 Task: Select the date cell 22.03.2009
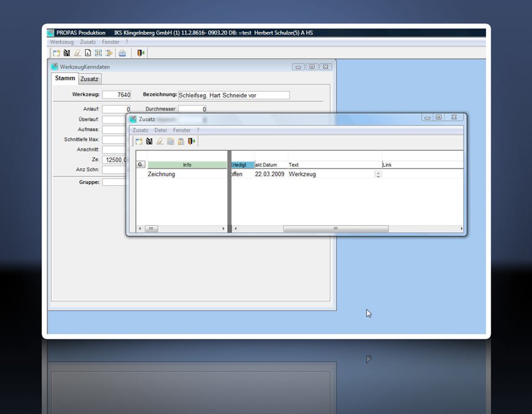pos(271,174)
